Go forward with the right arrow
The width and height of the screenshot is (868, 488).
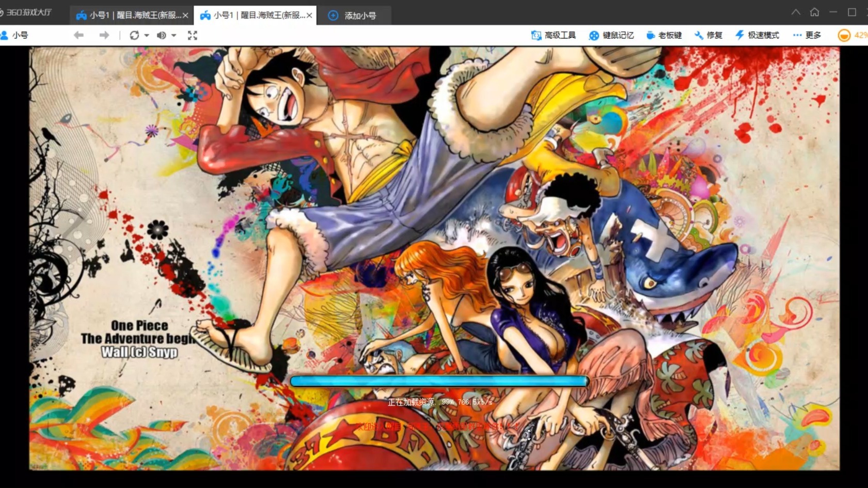click(104, 35)
